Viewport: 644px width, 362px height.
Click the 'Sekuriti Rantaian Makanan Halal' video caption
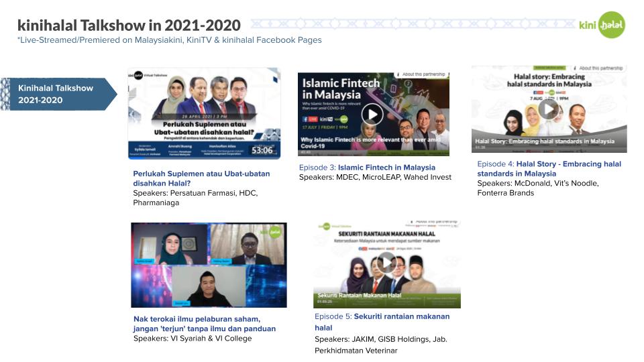pyautogui.click(x=359, y=296)
